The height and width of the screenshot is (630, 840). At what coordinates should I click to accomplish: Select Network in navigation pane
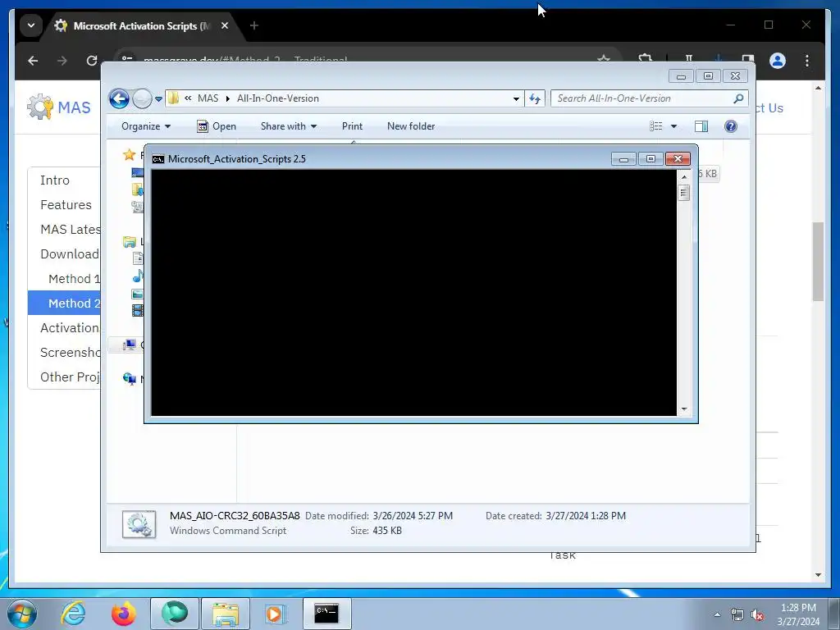129,379
